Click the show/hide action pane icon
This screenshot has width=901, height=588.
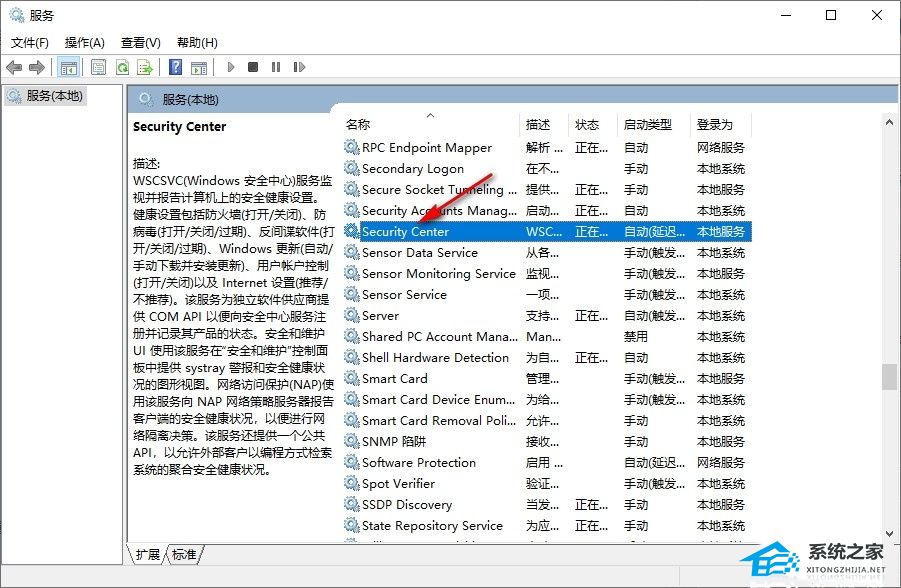pos(199,67)
